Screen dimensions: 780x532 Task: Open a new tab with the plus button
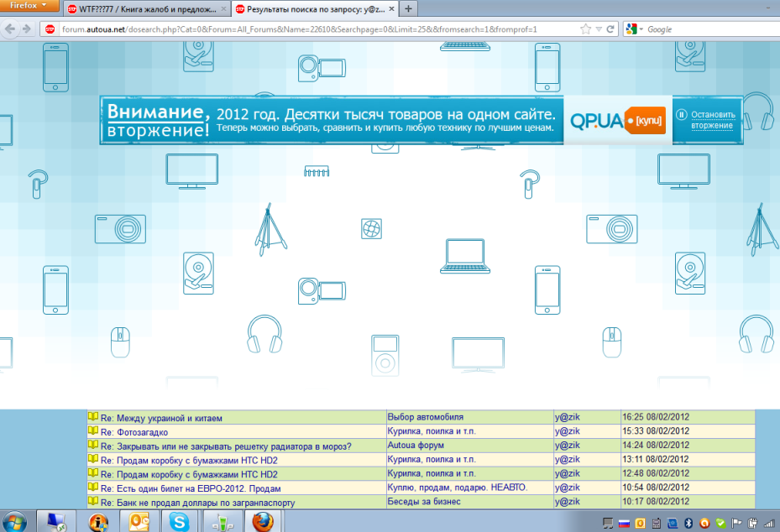point(409,8)
